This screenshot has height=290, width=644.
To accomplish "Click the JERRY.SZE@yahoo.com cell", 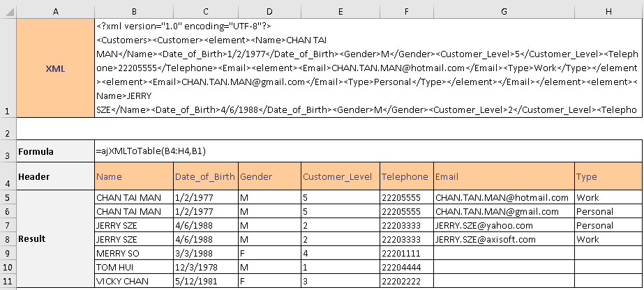I will pos(503,225).
